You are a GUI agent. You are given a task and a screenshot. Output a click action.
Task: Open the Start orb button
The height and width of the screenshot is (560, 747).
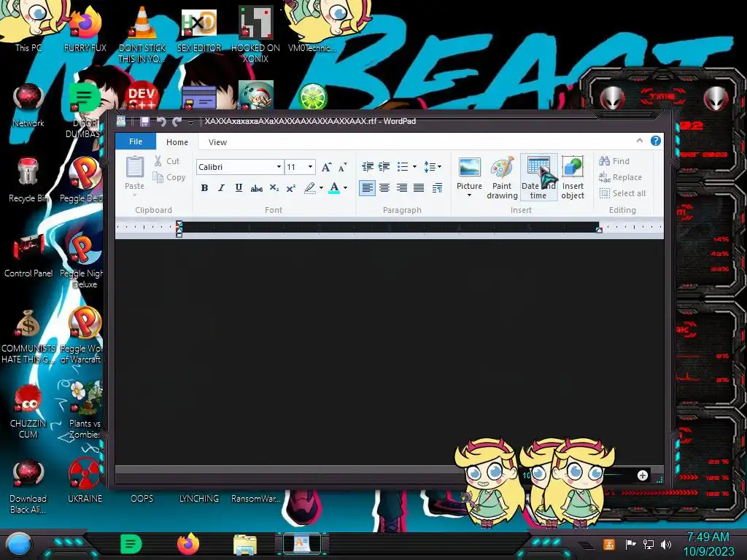point(18,545)
